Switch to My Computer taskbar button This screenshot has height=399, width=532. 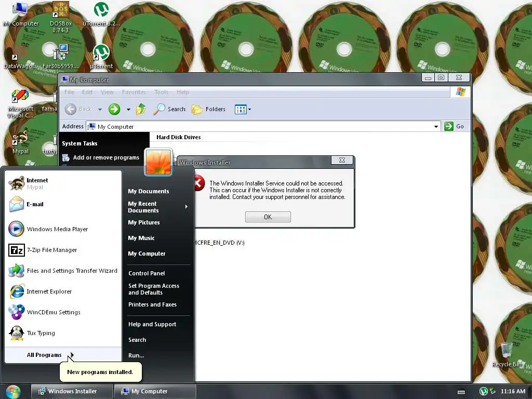[x=155, y=391]
